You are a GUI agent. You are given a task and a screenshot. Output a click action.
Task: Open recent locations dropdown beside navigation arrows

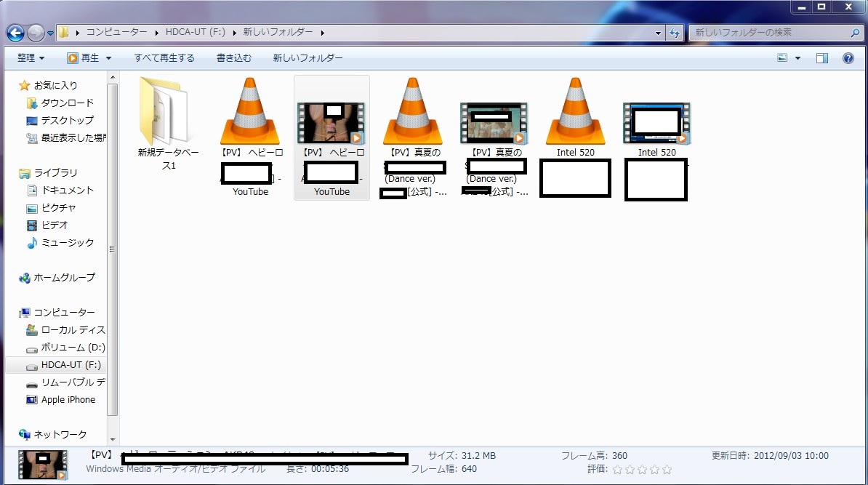pos(50,33)
